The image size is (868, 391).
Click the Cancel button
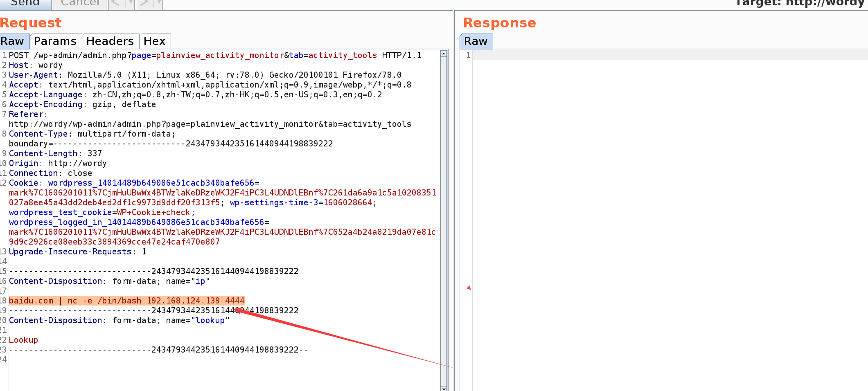click(80, 3)
